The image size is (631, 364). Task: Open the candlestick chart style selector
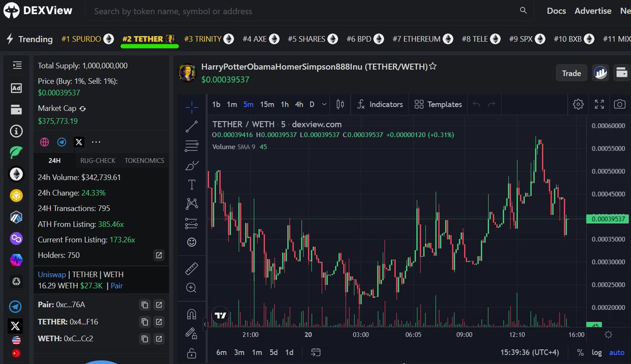pos(340,104)
